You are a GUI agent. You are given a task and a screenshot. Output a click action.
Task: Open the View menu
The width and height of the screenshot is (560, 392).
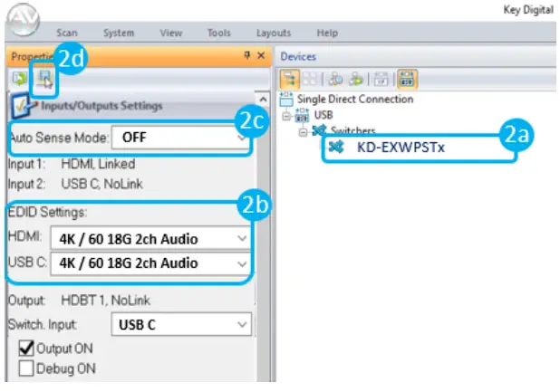[x=170, y=33]
